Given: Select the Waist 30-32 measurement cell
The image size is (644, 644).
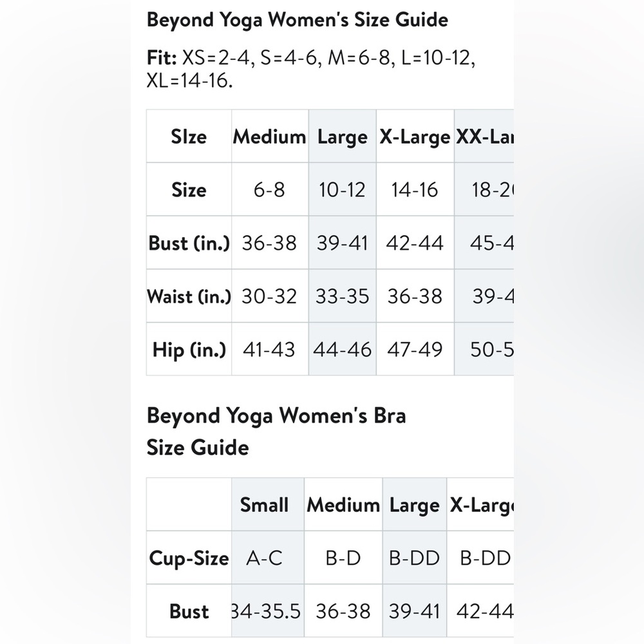Looking at the screenshot, I should coord(270,296).
